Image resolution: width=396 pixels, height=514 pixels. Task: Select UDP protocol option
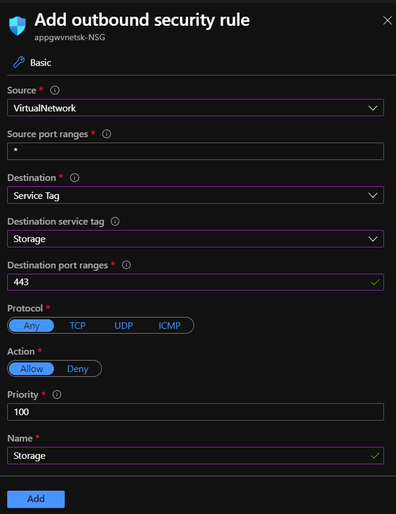124,326
